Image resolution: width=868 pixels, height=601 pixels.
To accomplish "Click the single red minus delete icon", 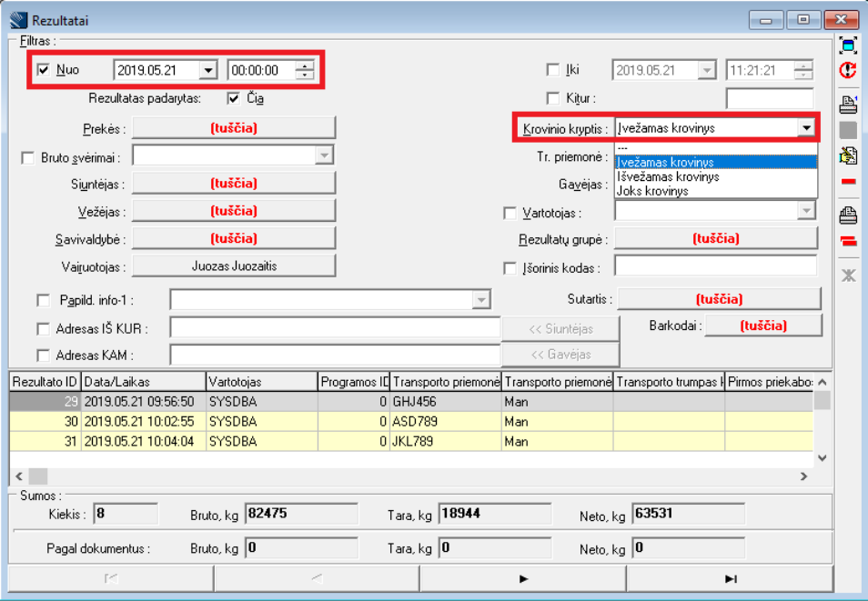I will 848,182.
